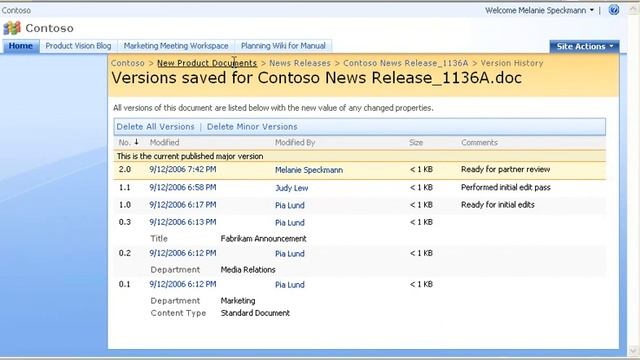Select the Home tab
The width and height of the screenshot is (640, 360).
click(x=20, y=46)
